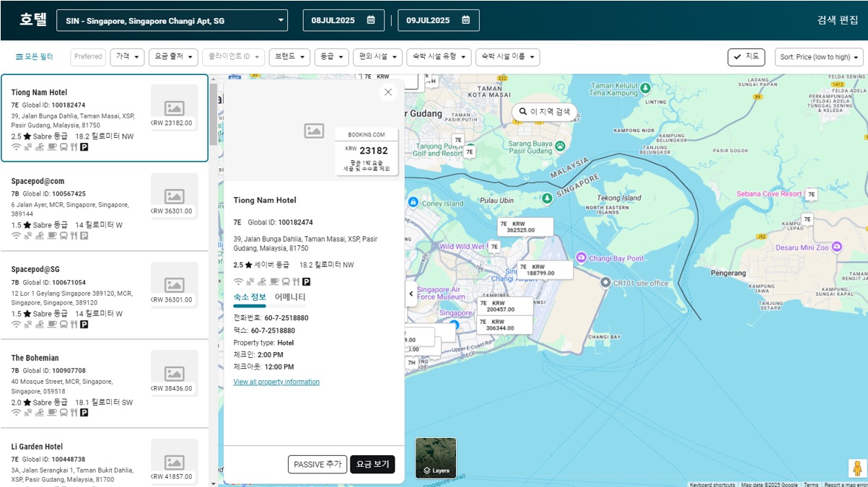Open the map Layers thumbnail
Image resolution: width=868 pixels, height=487 pixels.
436,458
